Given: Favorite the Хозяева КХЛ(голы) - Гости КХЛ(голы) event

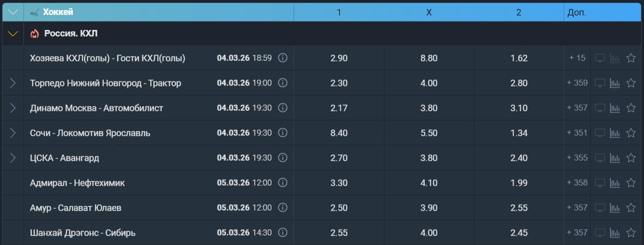Looking at the screenshot, I should click(631, 58).
